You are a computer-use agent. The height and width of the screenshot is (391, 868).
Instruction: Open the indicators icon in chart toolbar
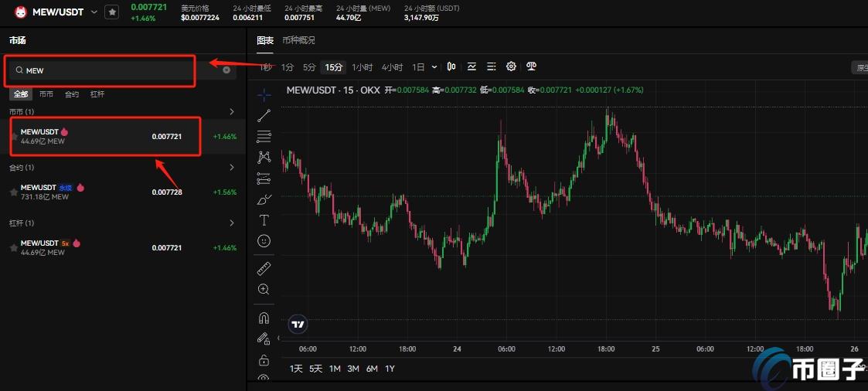pyautogui.click(x=471, y=67)
